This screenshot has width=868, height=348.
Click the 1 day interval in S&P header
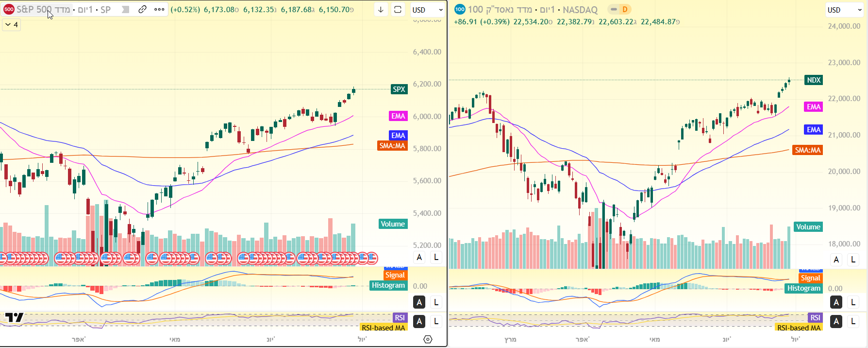(x=85, y=9)
